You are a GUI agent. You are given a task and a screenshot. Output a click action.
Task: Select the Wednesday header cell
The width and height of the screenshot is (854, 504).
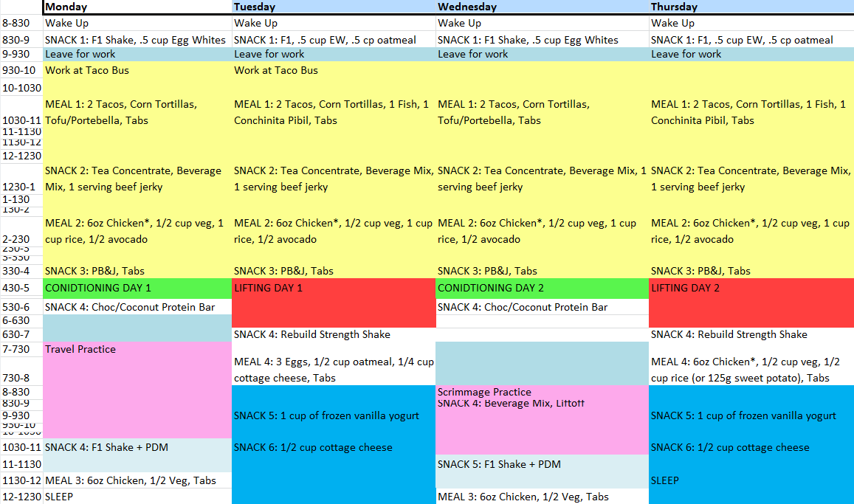click(542, 7)
